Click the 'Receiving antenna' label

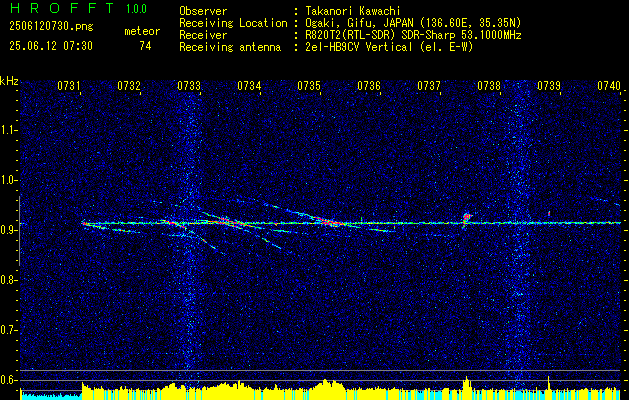pos(230,47)
